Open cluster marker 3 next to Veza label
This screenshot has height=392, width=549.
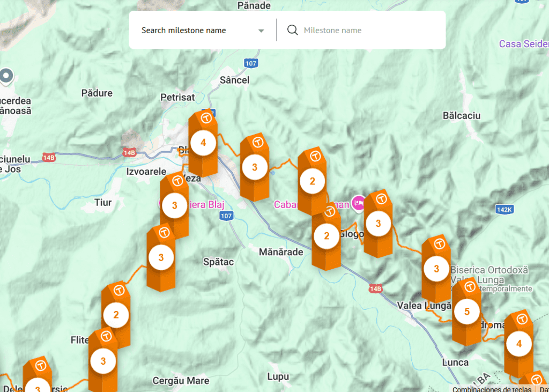tap(174, 205)
